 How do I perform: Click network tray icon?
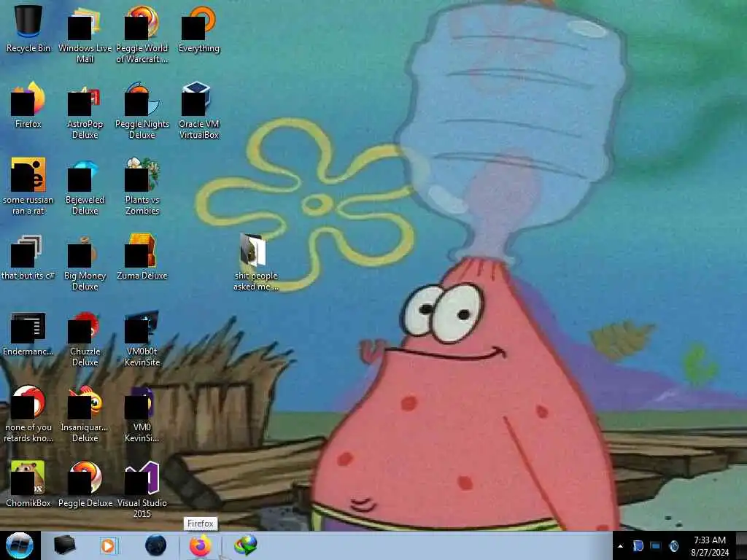656,546
